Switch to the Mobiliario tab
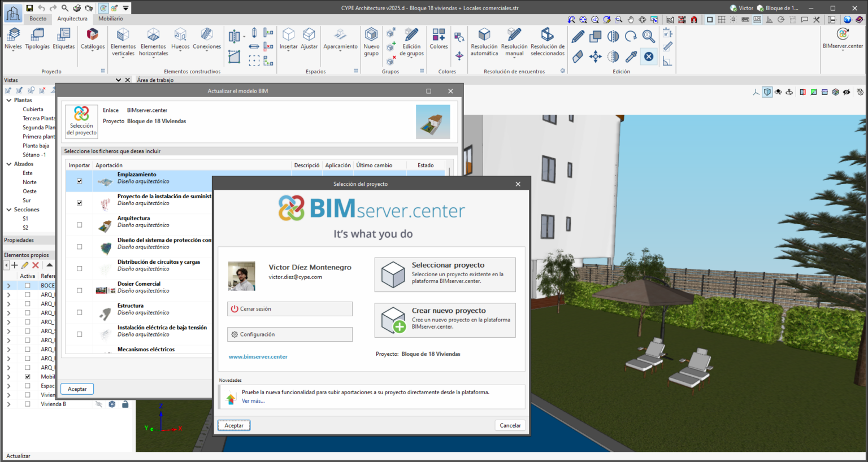This screenshot has height=462, width=868. 111,19
